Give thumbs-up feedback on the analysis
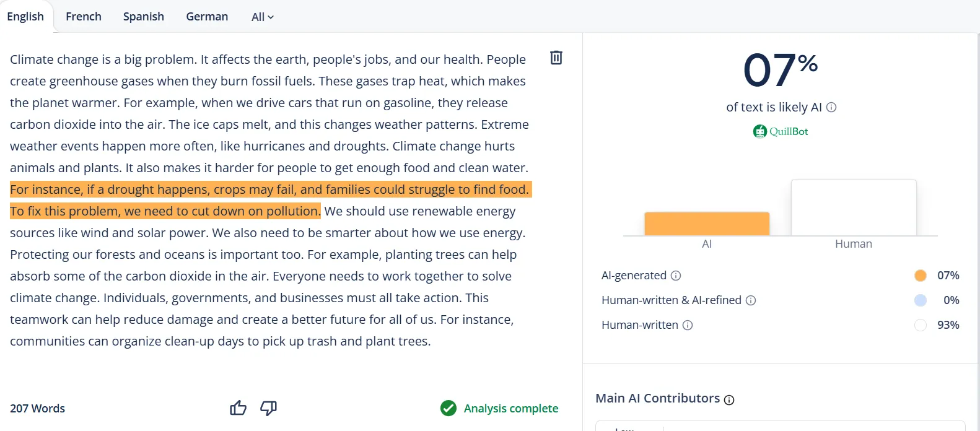Viewport: 980px width, 431px height. tap(238, 408)
